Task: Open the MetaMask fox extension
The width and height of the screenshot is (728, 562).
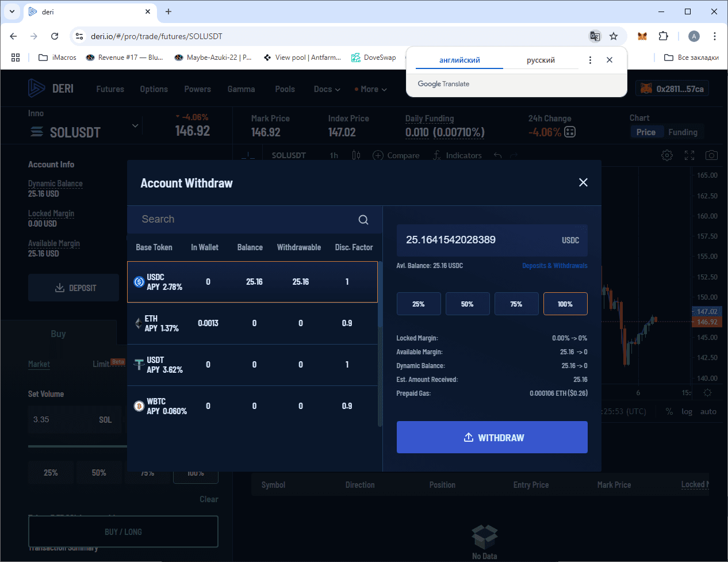Action: pyautogui.click(x=642, y=36)
